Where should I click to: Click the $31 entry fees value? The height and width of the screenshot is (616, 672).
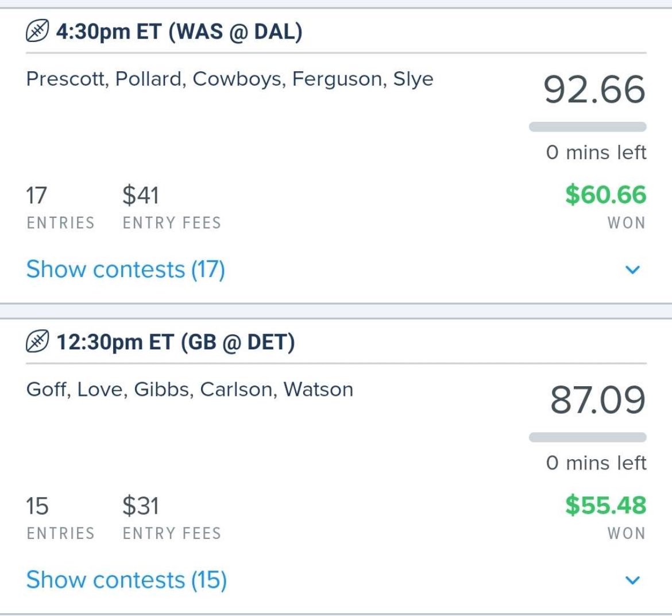pyautogui.click(x=140, y=506)
